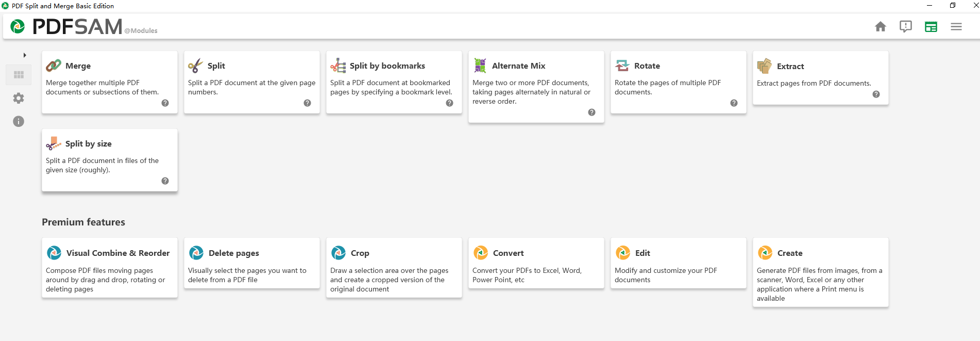Open help for the Rotate module
This screenshot has height=341, width=980.
[734, 103]
